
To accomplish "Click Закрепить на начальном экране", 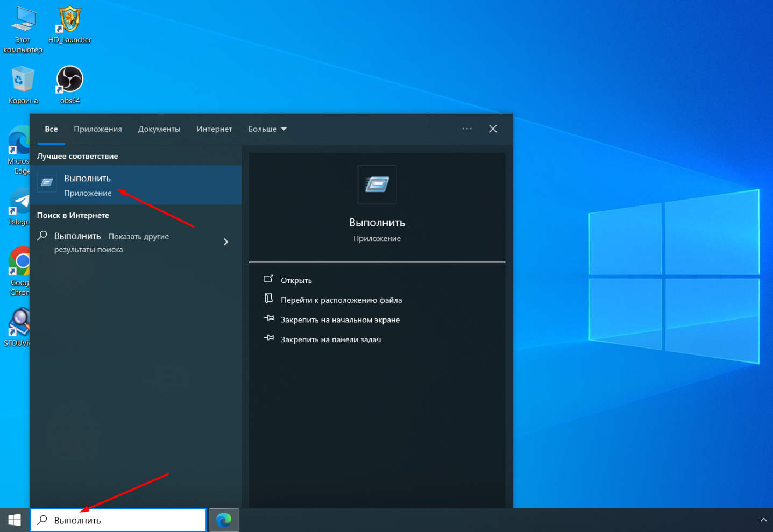I will 340,320.
